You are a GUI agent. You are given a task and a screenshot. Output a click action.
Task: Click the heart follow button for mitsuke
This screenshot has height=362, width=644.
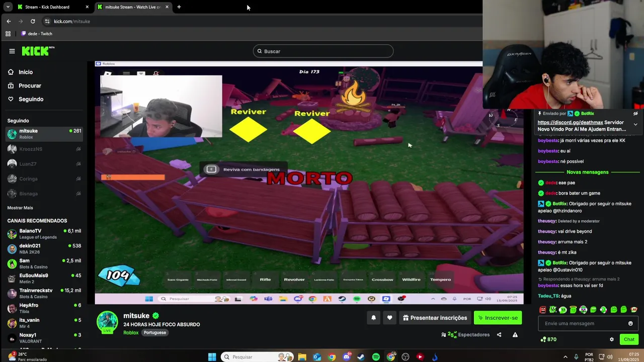(389, 318)
